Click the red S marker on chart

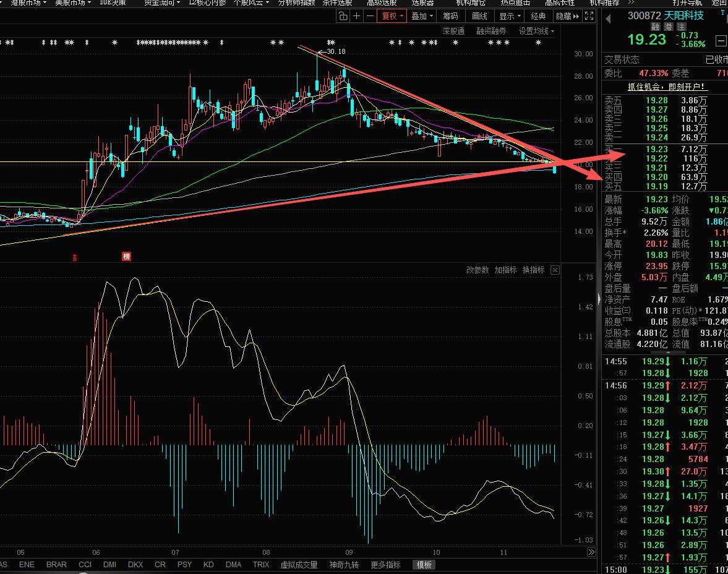75,258
